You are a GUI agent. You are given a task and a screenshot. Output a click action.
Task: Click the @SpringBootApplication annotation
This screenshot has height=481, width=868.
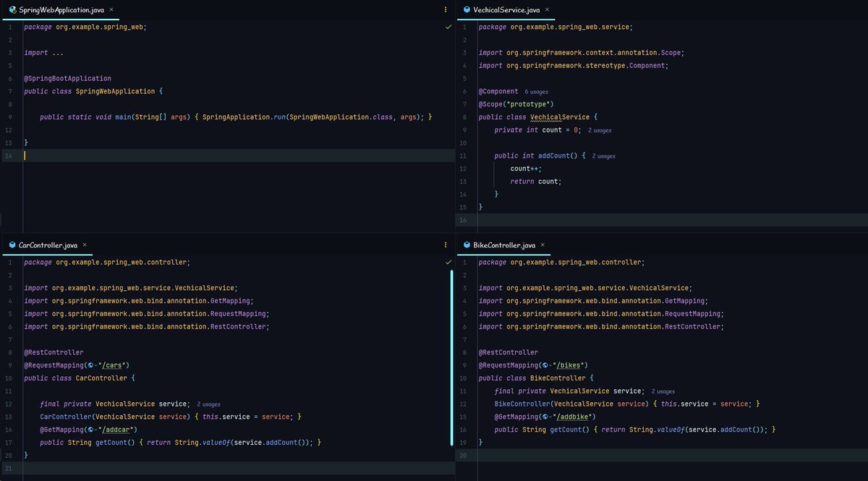pyautogui.click(x=67, y=78)
